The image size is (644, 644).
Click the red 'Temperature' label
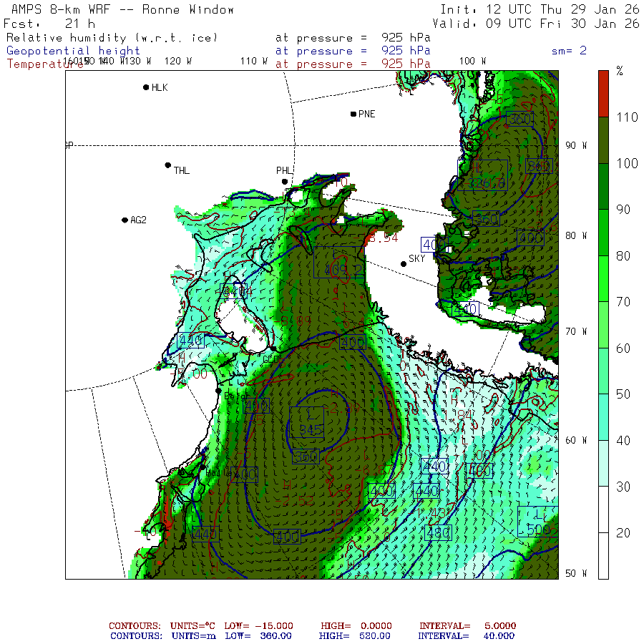click(x=44, y=64)
